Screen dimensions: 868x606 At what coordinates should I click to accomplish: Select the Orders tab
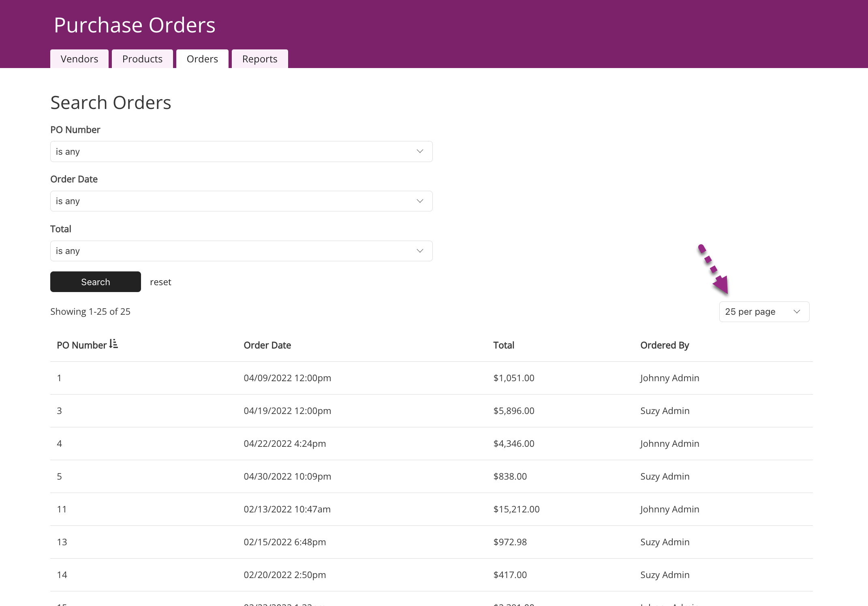pyautogui.click(x=202, y=59)
